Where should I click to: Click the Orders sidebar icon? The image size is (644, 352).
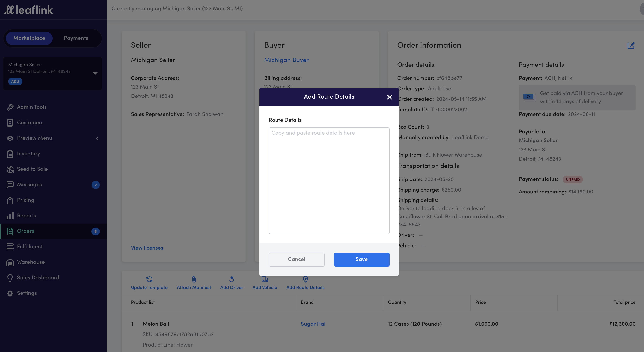pyautogui.click(x=10, y=231)
